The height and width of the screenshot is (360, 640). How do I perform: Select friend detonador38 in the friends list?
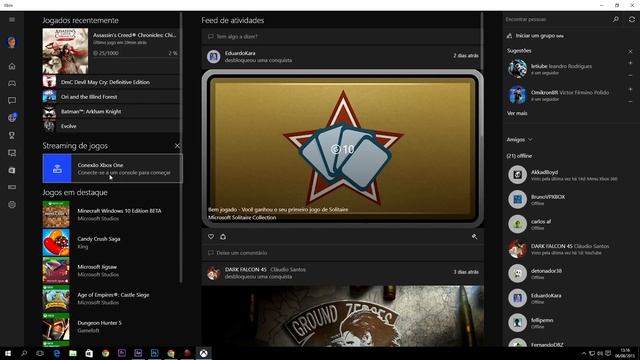point(570,273)
